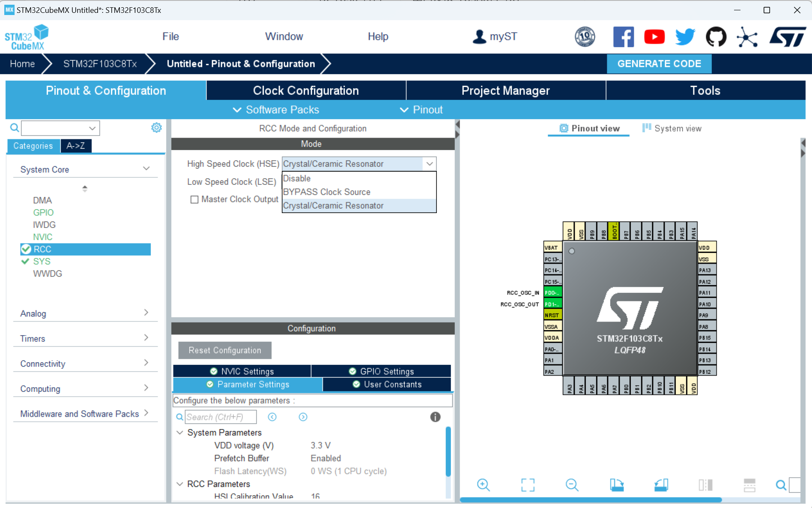Switch to System view
812x508 pixels.
(672, 128)
